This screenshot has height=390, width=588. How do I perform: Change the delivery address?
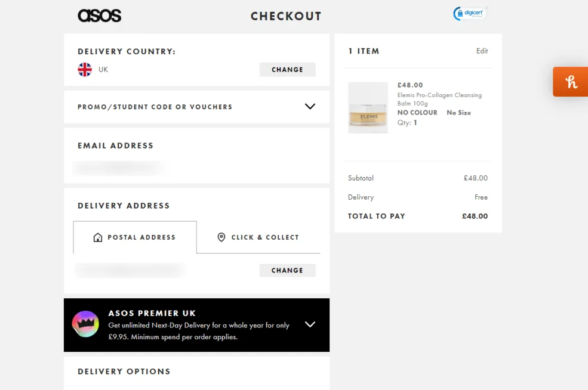point(287,270)
